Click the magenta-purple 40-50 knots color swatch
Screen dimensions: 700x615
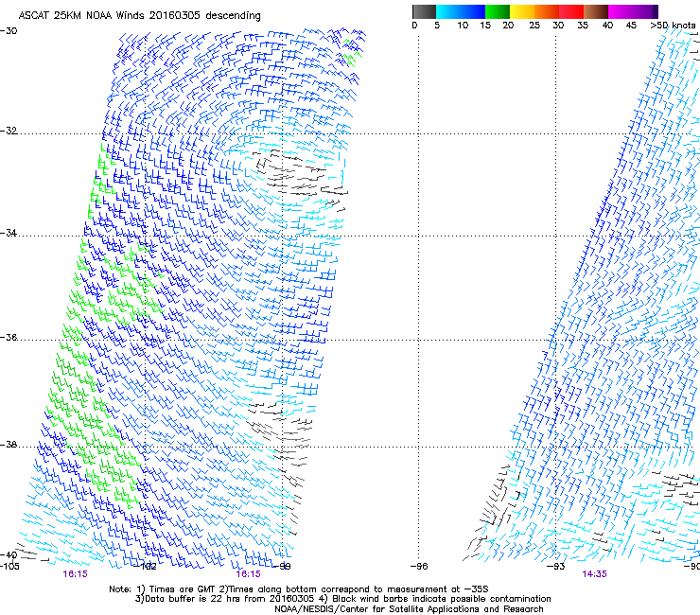633,11
